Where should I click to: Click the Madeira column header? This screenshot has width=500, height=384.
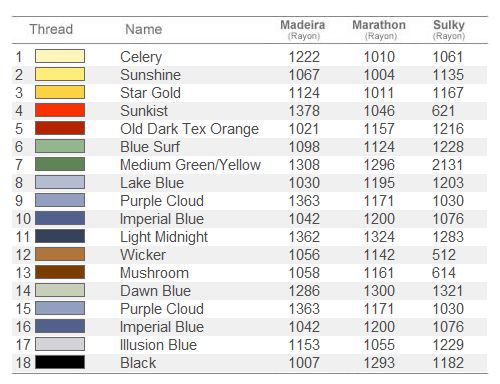point(303,29)
